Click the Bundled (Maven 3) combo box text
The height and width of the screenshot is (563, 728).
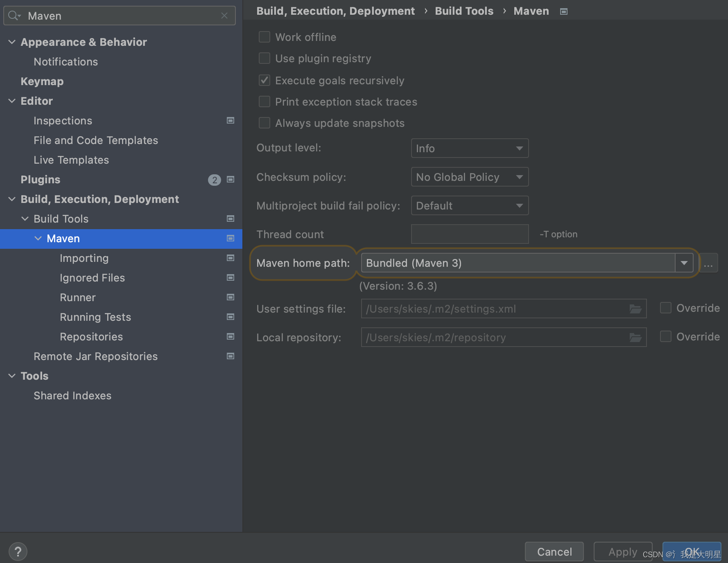(414, 263)
